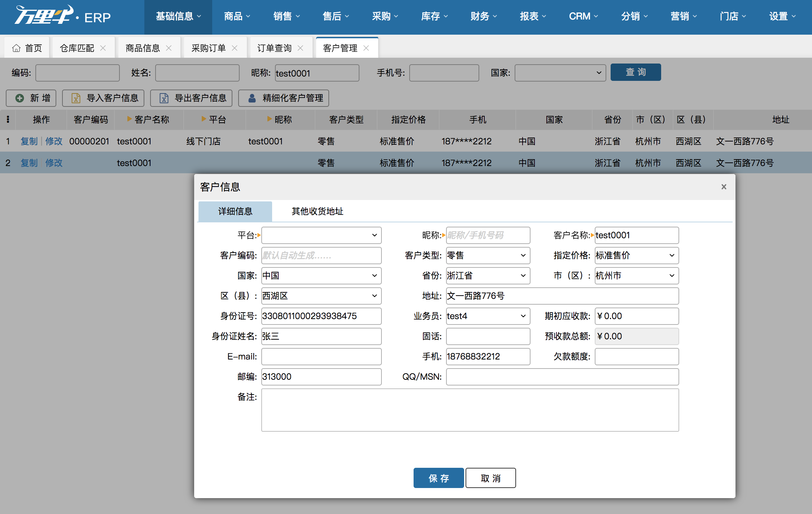Click into the 备注 text area

[x=470, y=410]
